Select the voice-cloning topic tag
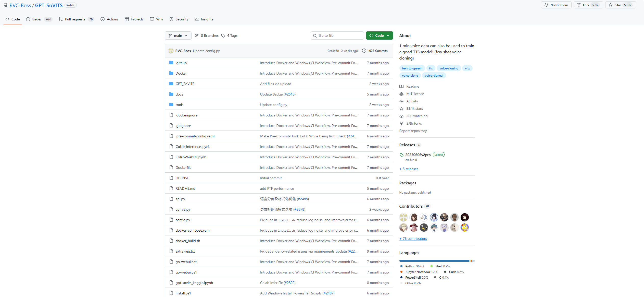The width and height of the screenshot is (644, 297). coord(449,68)
